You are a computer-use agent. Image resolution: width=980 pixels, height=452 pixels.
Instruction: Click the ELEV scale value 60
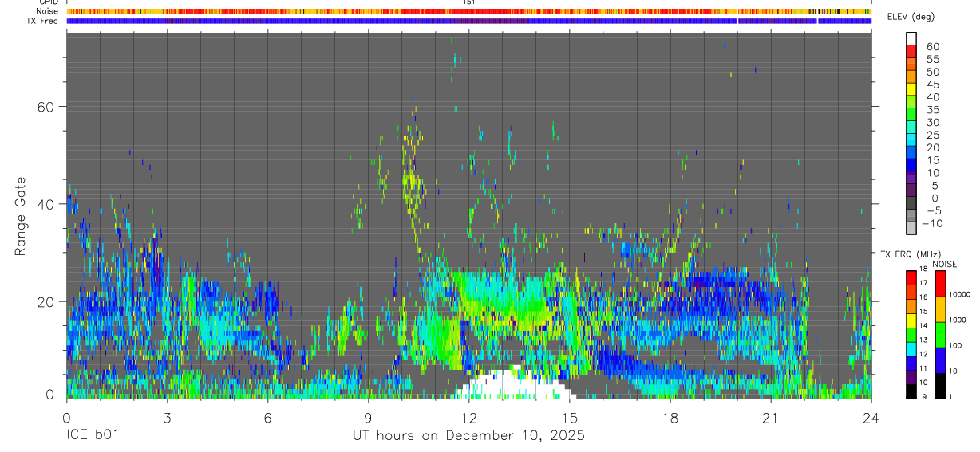tap(932, 47)
